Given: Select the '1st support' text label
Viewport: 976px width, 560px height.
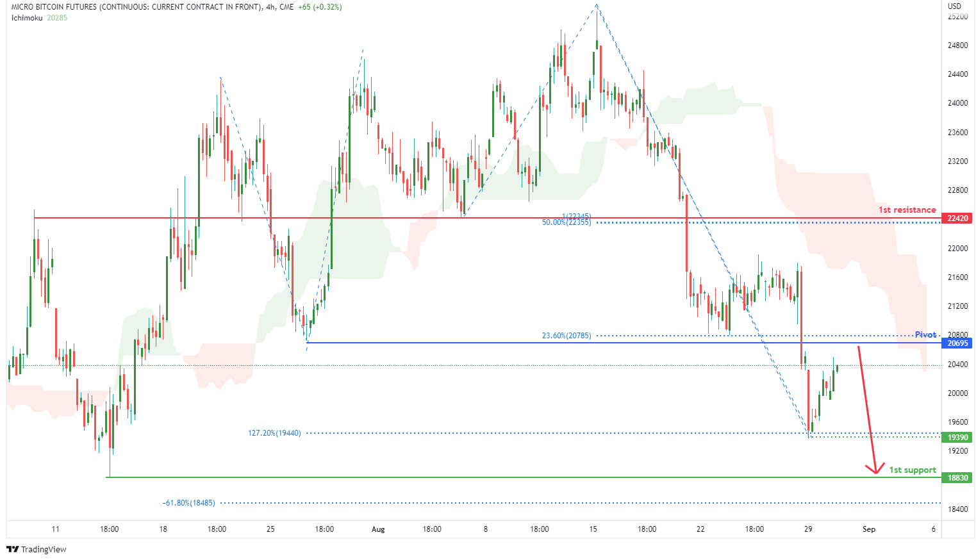Looking at the screenshot, I should pyautogui.click(x=913, y=470).
